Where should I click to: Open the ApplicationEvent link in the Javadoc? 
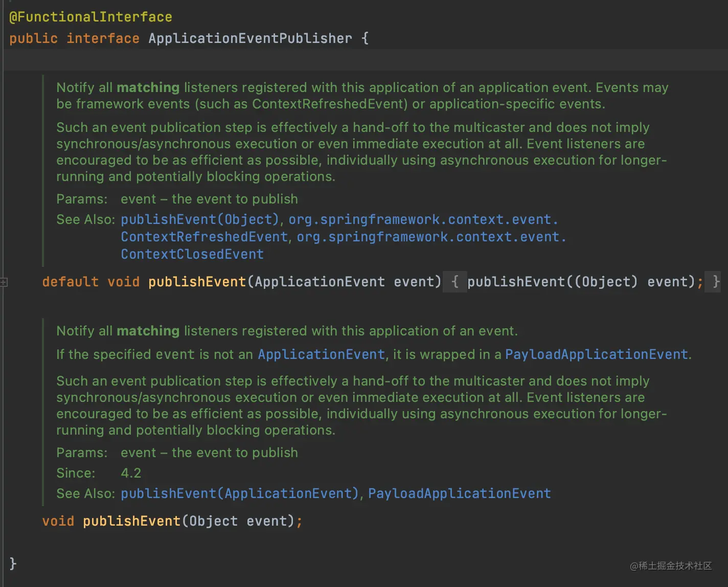pos(321,354)
